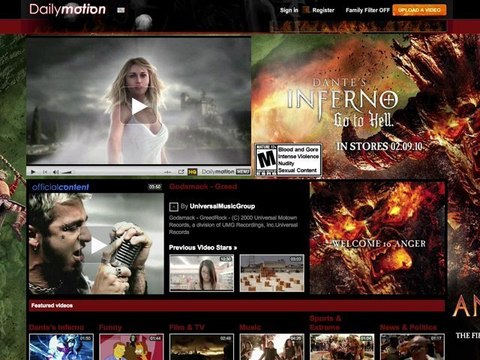Open the Godsmack - Greed title link
The image size is (480, 360).
(203, 186)
